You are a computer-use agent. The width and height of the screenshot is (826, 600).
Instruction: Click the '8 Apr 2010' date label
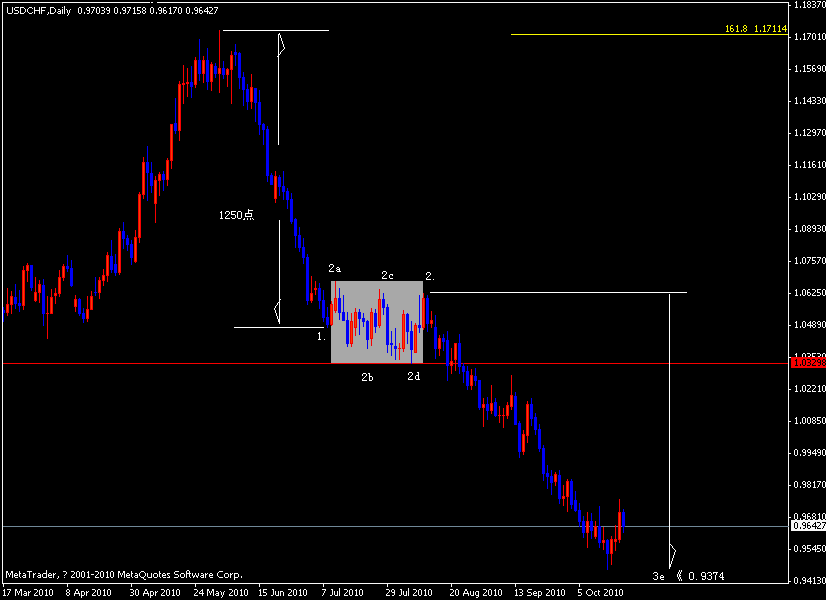88,593
